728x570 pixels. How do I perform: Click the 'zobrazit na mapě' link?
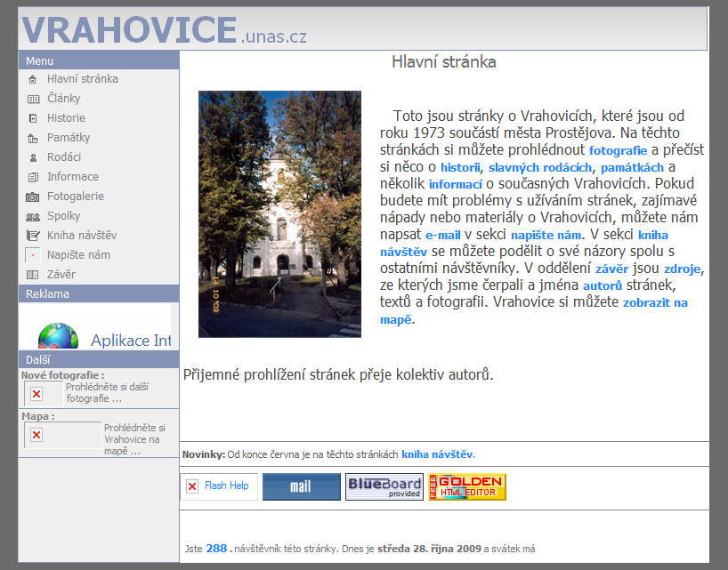655,302
